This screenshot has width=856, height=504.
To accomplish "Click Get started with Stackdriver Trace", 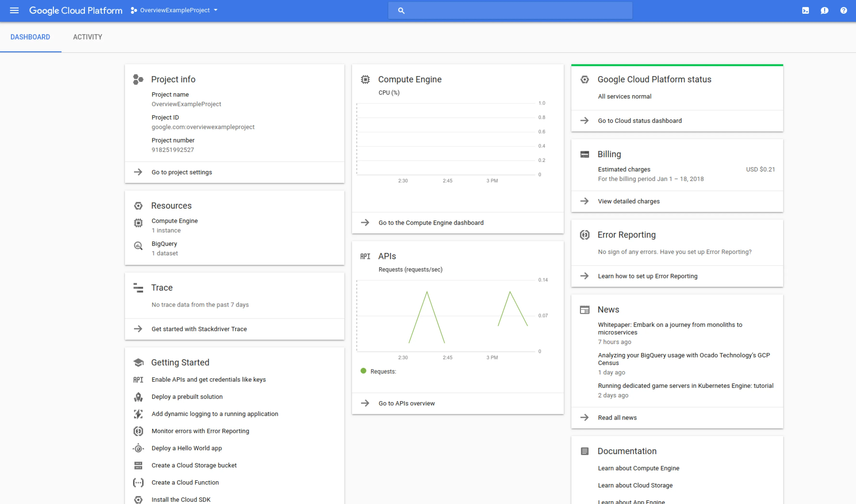I will click(234, 329).
